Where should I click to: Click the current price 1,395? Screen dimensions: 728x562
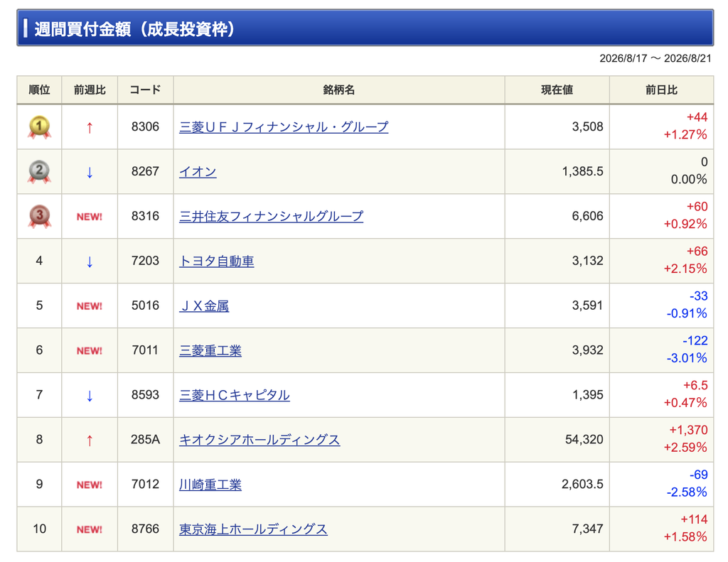click(x=588, y=395)
